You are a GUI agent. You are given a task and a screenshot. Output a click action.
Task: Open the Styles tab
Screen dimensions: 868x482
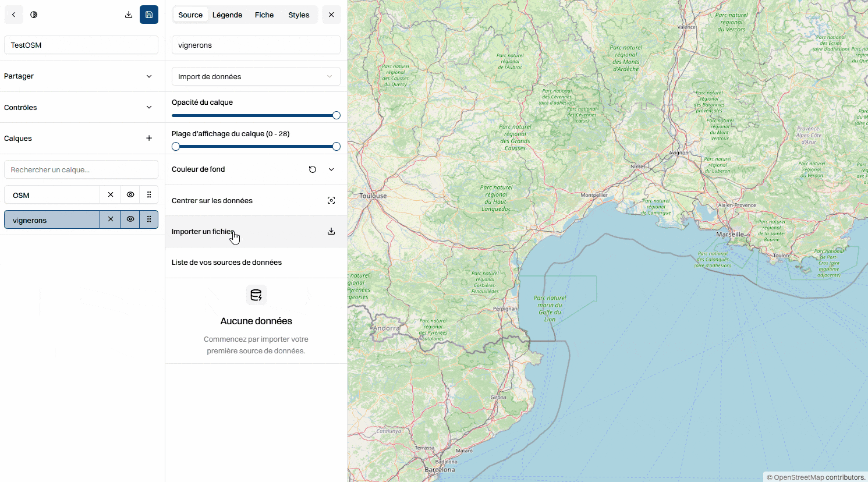pos(299,15)
